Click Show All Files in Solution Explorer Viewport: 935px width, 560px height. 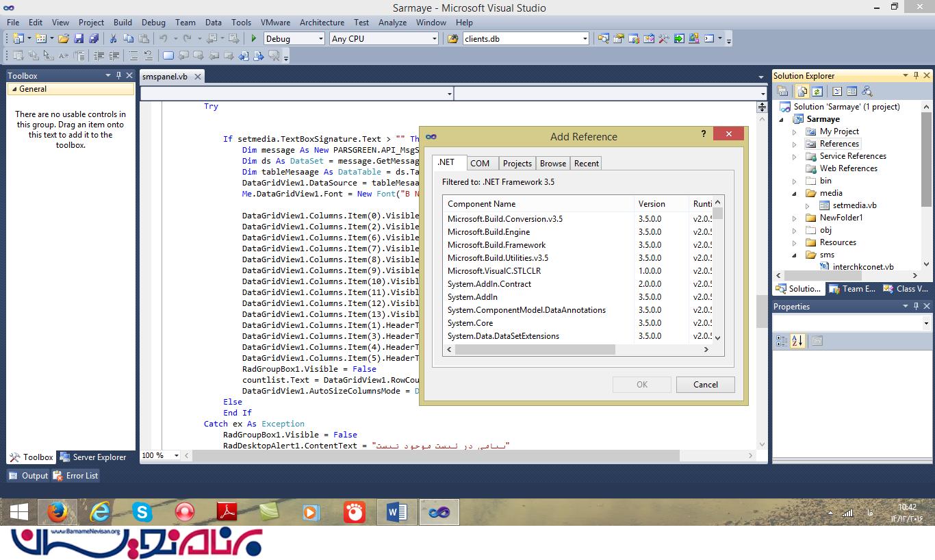tap(802, 91)
